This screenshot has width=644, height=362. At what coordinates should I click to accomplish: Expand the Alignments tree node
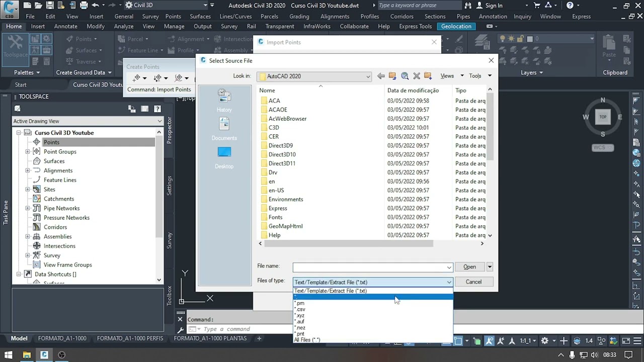[28, 170]
